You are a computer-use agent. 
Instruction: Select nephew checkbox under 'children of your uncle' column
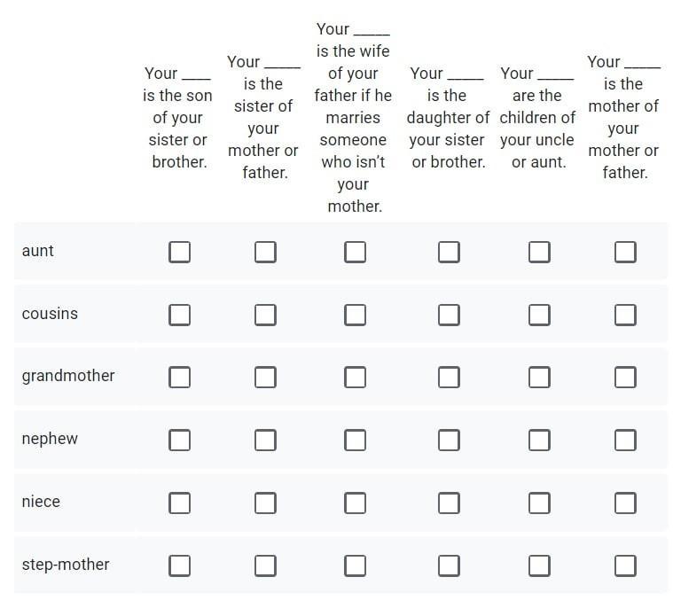tap(539, 441)
